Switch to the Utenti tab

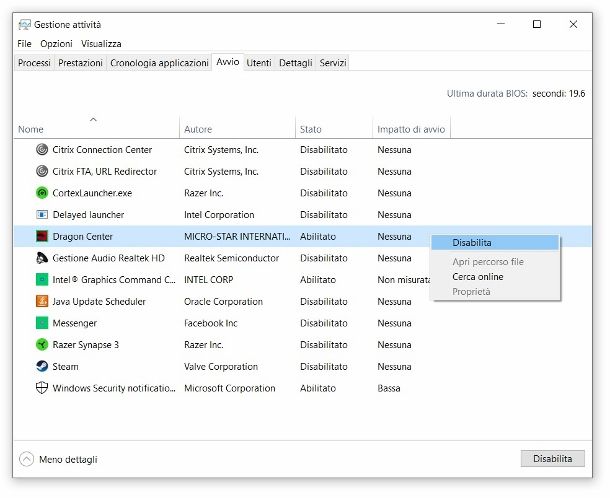pyautogui.click(x=259, y=63)
